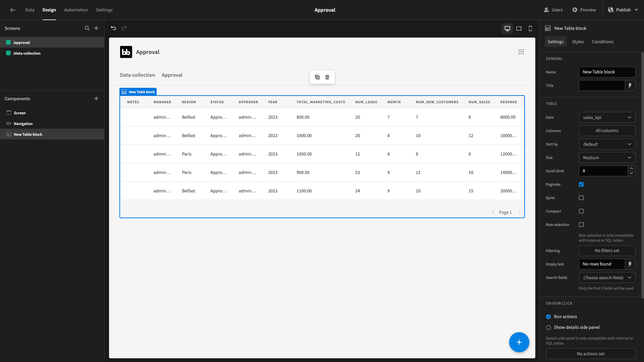Increase the Scroll limit stepper
This screenshot has width=644, height=362.
(x=632, y=168)
